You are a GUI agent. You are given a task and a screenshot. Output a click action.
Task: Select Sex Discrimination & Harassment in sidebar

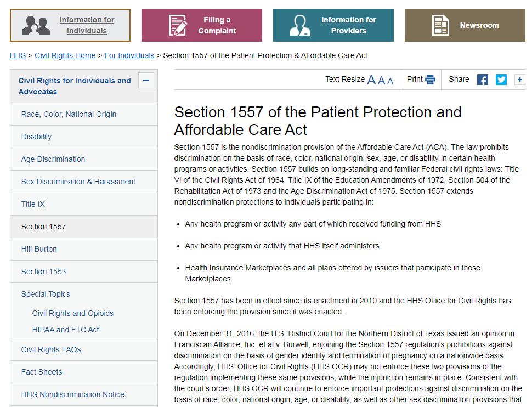coord(78,182)
